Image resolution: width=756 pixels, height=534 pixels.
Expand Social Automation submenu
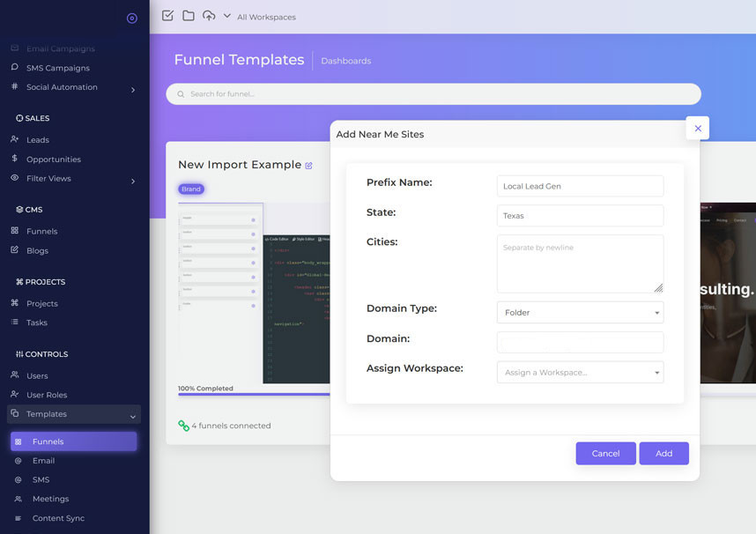click(x=133, y=89)
